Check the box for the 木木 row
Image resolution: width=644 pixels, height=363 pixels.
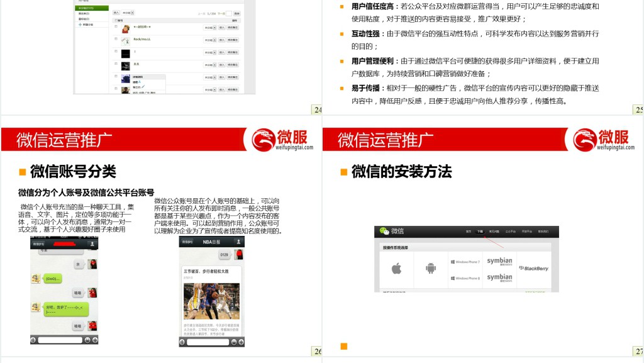tap(116, 64)
